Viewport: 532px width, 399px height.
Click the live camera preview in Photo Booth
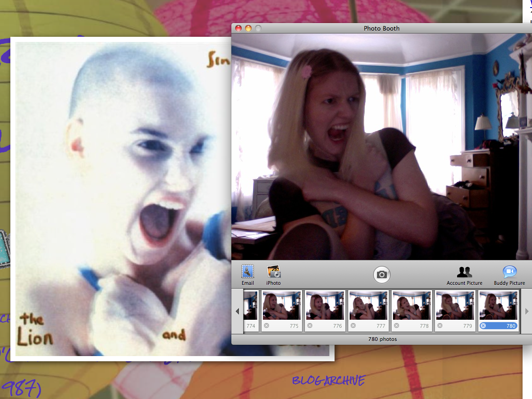[x=381, y=147]
